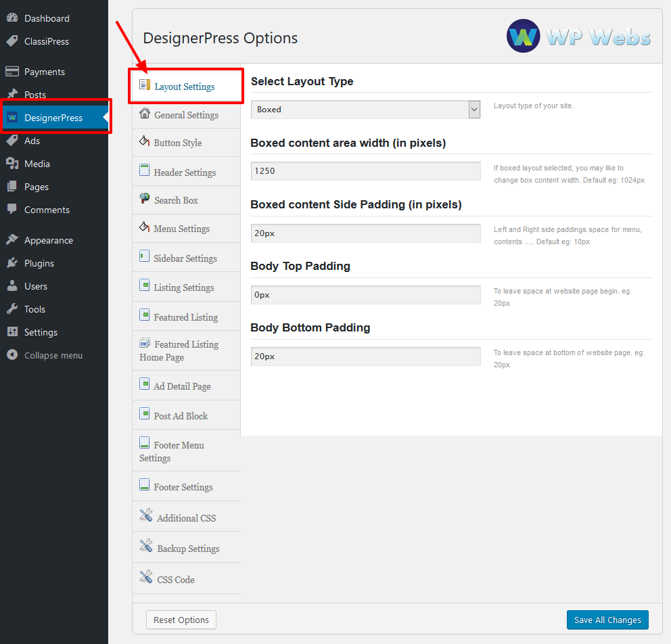Open the ClassiPress admin menu
This screenshot has height=644, width=671.
[x=54, y=41]
